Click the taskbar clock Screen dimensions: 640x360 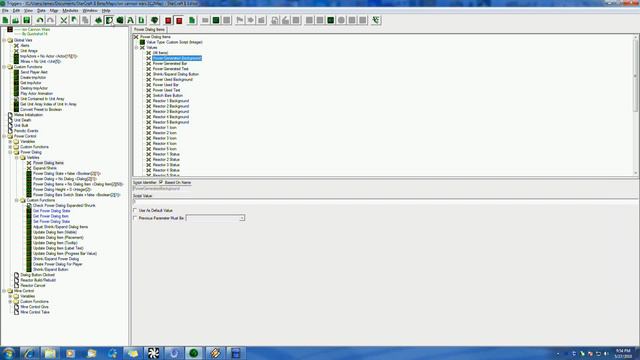(623, 353)
